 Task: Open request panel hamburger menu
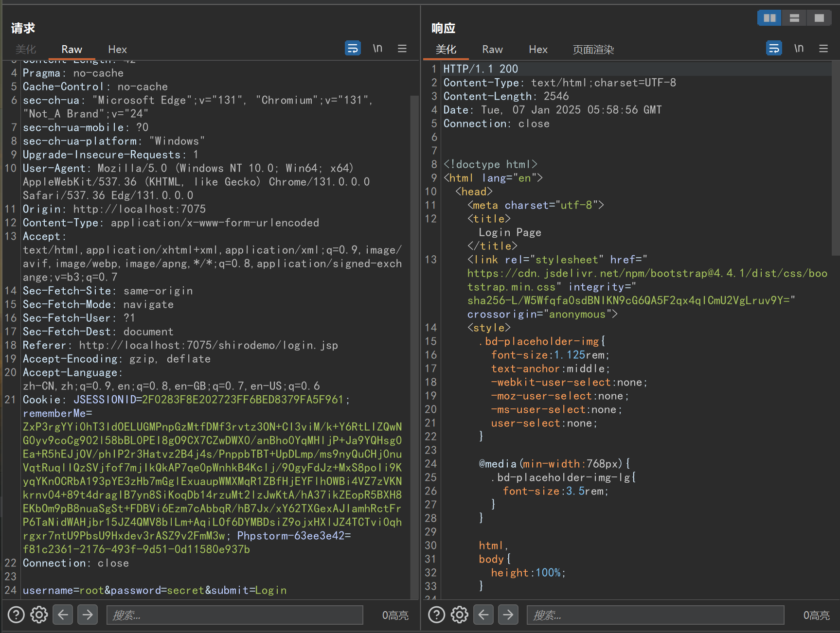tap(402, 48)
